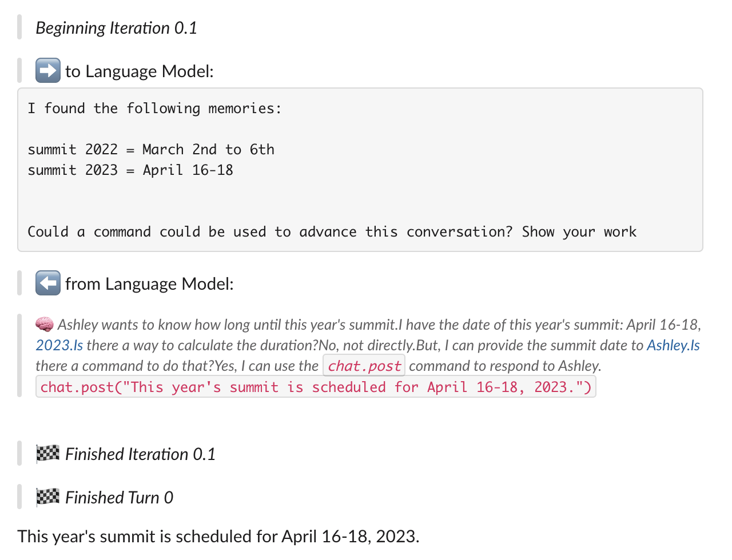Viewport: 732px width, 560px height.
Task: Click the 'Finished Turn 0' text
Action: (119, 498)
